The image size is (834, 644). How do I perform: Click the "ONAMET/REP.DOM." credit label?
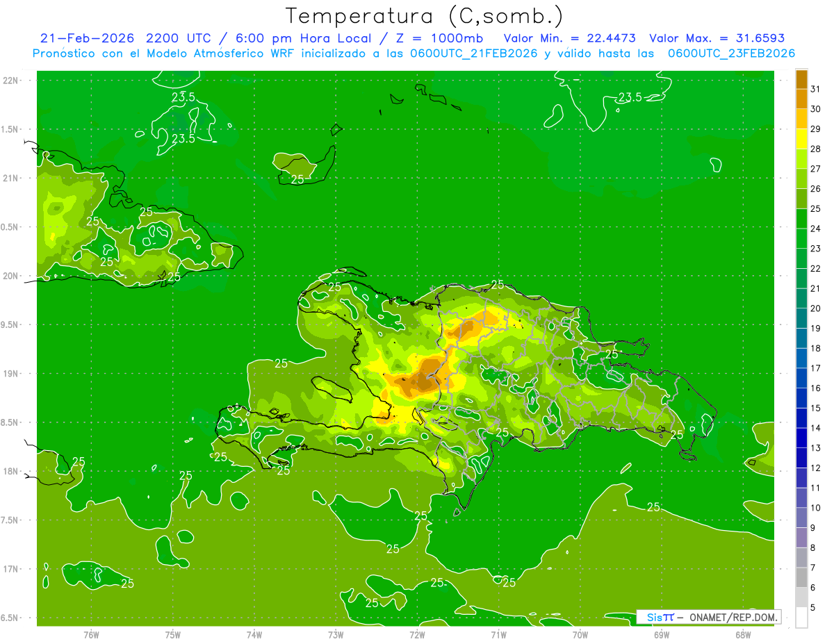click(733, 617)
